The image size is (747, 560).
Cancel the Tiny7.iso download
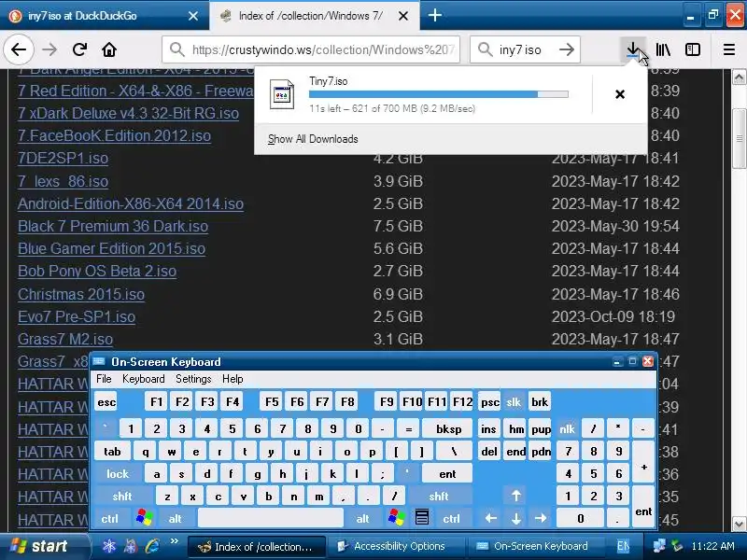pos(620,94)
